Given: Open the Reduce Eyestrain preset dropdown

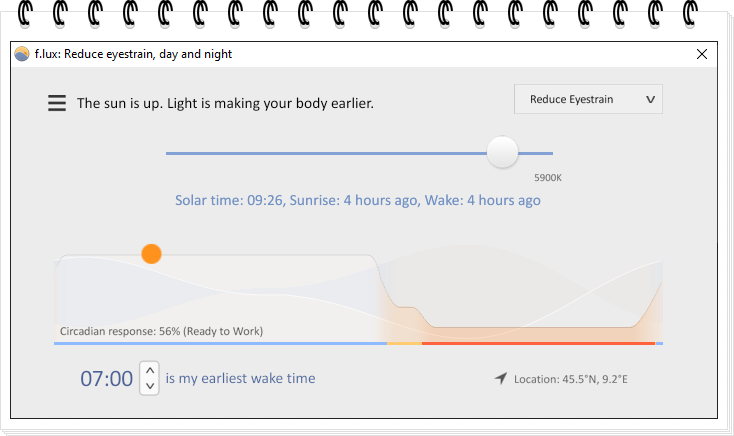Looking at the screenshot, I should pos(588,99).
